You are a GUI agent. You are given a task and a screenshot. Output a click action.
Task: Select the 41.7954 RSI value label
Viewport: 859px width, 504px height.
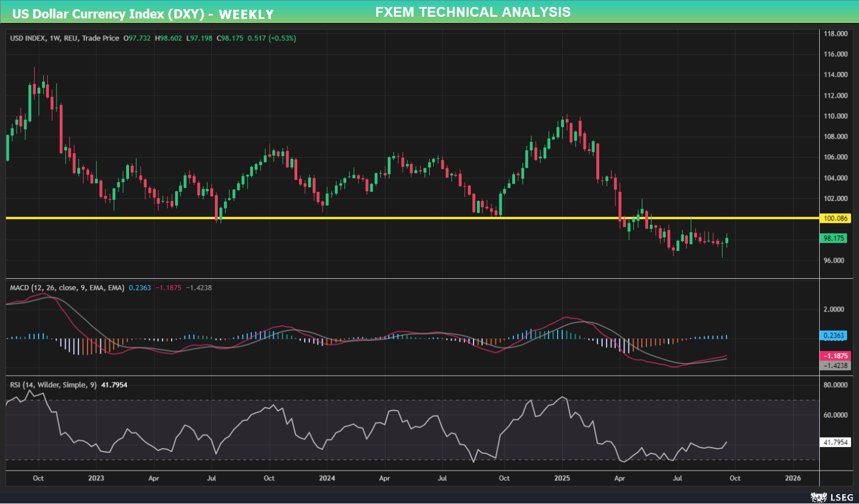point(835,442)
